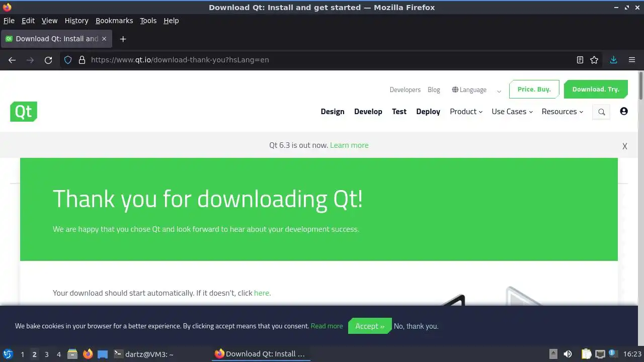Image resolution: width=644 pixels, height=362 pixels.
Task: Toggle reader view icon
Action: [580, 60]
